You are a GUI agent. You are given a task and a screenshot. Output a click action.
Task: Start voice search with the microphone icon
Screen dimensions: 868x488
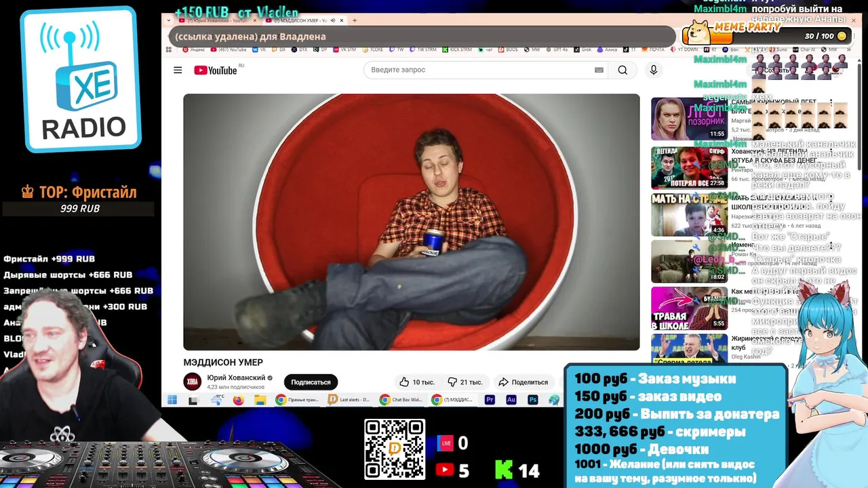pos(654,70)
